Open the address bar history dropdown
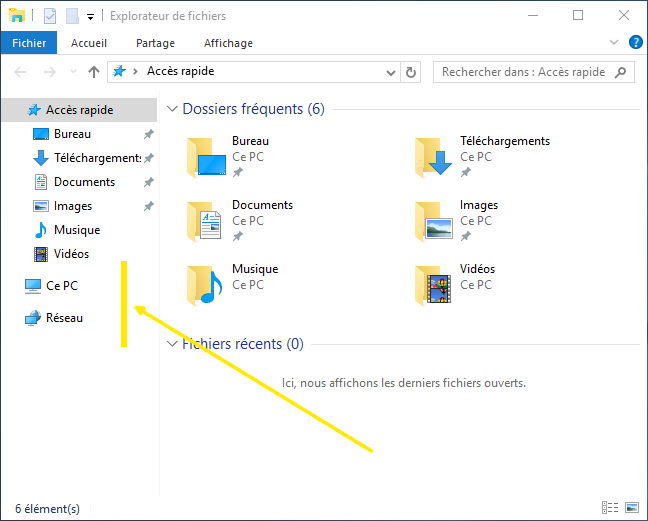648x521 pixels. tap(391, 73)
